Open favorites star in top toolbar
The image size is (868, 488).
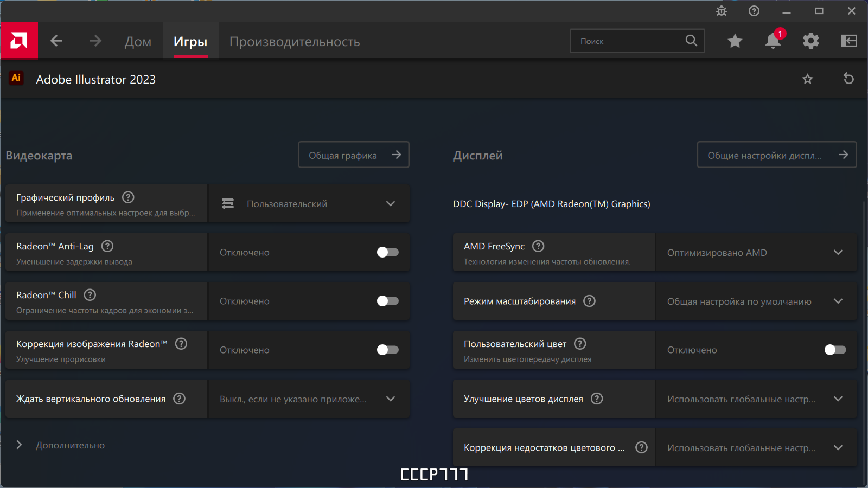tap(735, 41)
